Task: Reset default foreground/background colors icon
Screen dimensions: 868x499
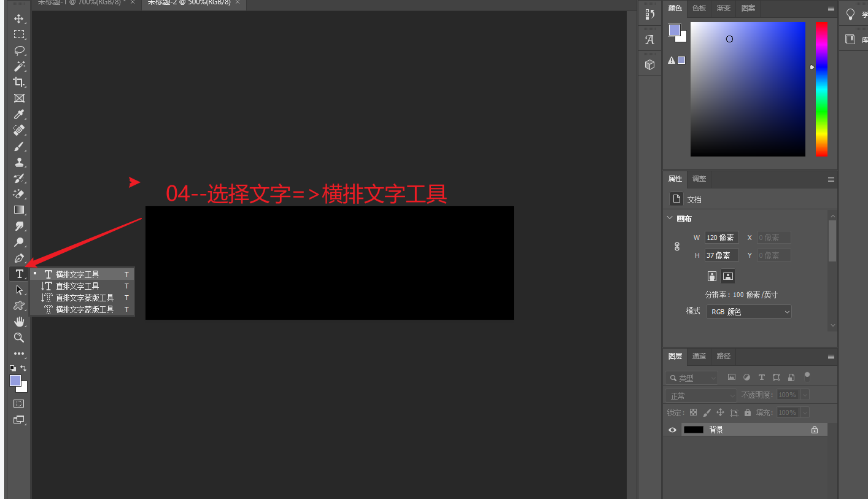Action: coord(13,368)
